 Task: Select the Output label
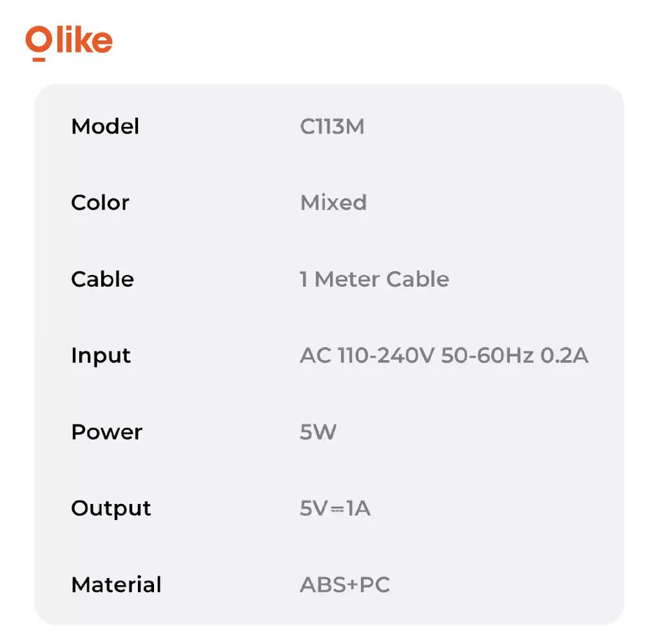[x=111, y=509]
